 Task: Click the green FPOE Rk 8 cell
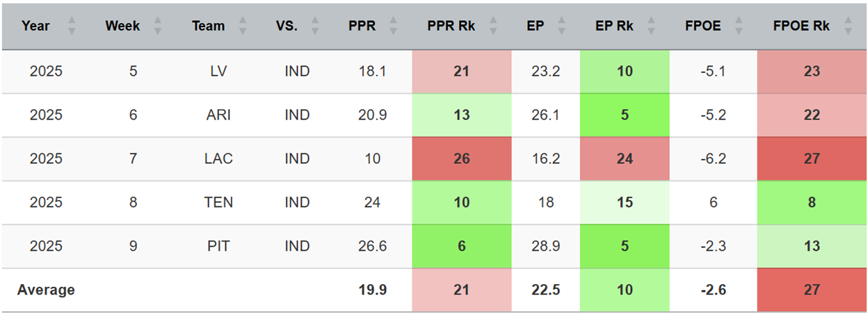[x=812, y=202]
